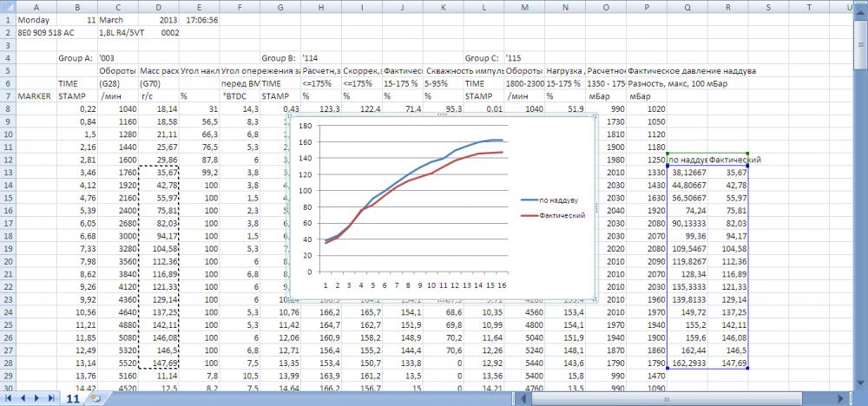
Task: Click cell value 162,2933
Action: [687, 363]
